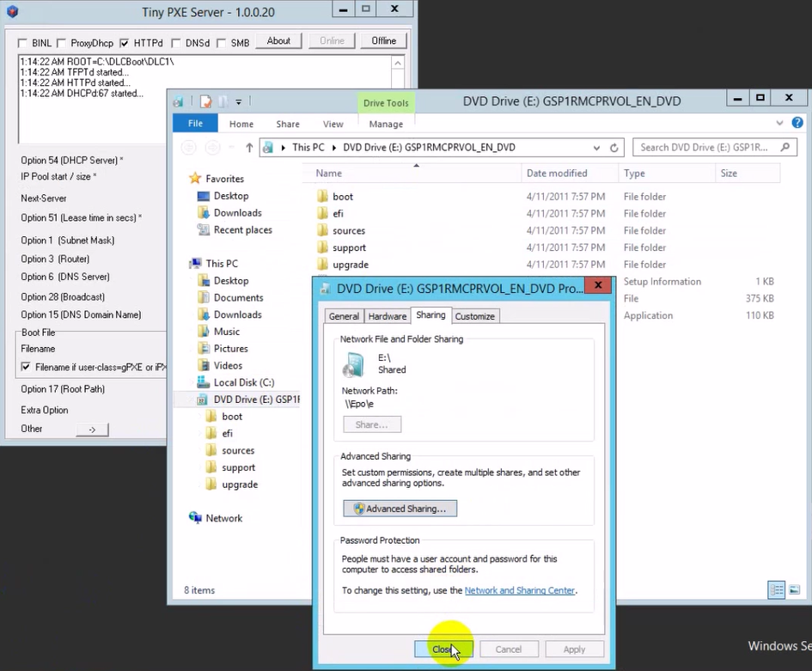
Task: Toggle the SMB checkbox
Action: [221, 43]
